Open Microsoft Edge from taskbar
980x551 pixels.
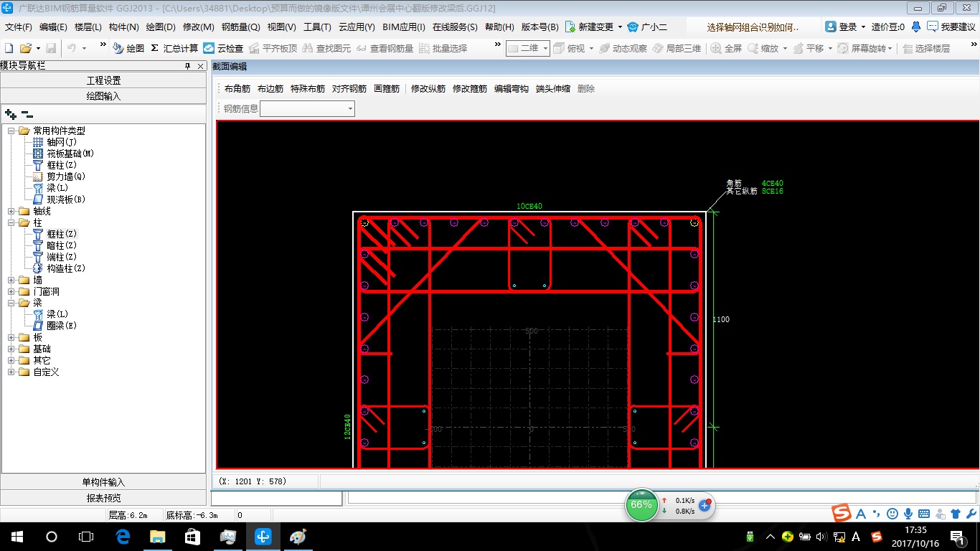[x=122, y=537]
